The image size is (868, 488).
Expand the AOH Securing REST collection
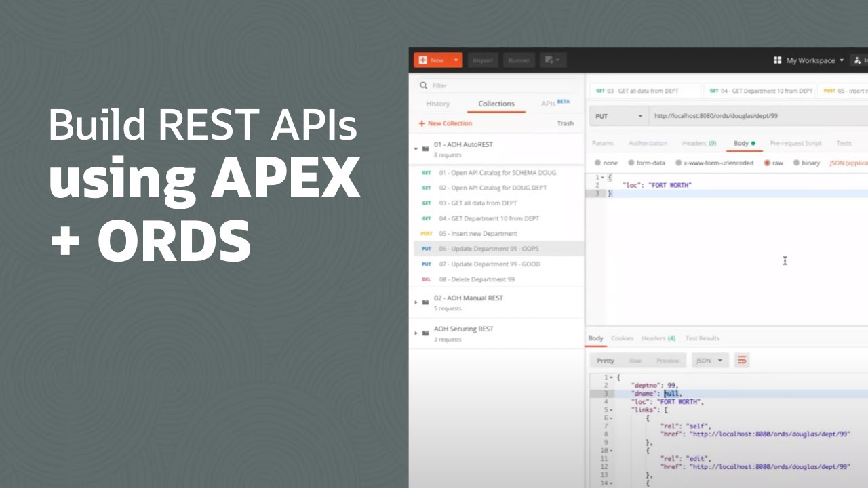click(x=416, y=333)
